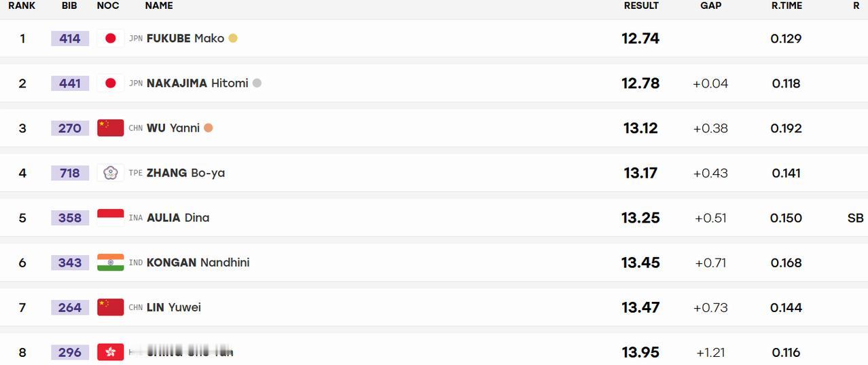Screen dimensions: 868x365
Task: Click the R.TIME column header
Action: click(786, 5)
